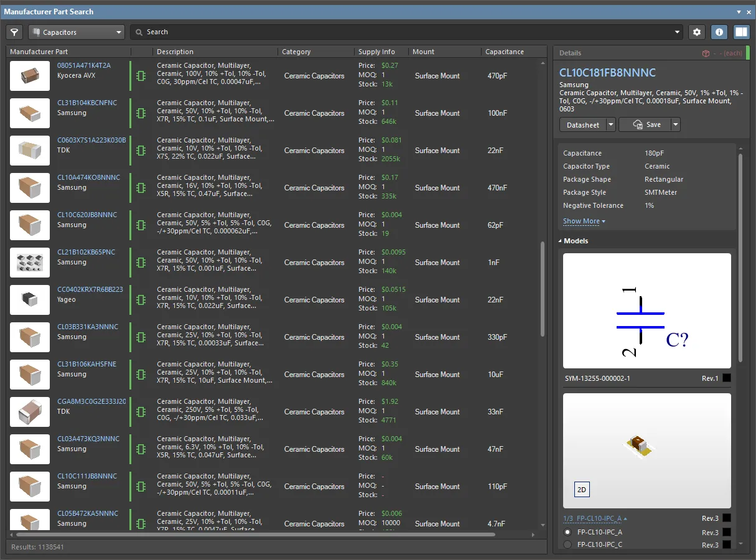Click the settings gear icon
Screen dimensions: 756x560
[697, 32]
